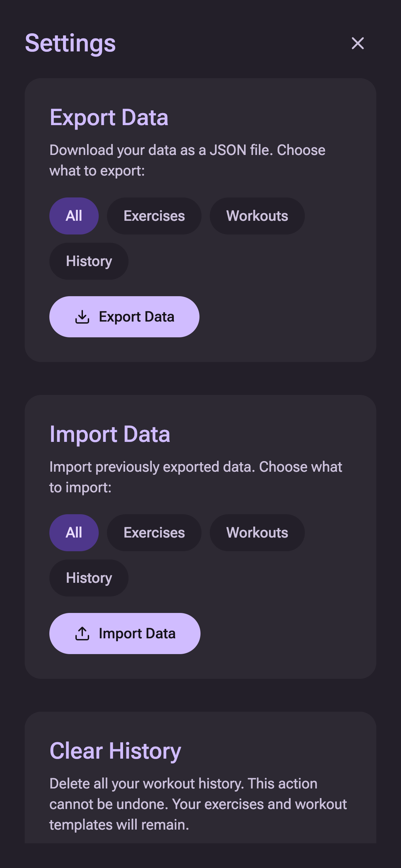Select the Workouts export filter
The image size is (401, 868).
pyautogui.click(x=257, y=216)
